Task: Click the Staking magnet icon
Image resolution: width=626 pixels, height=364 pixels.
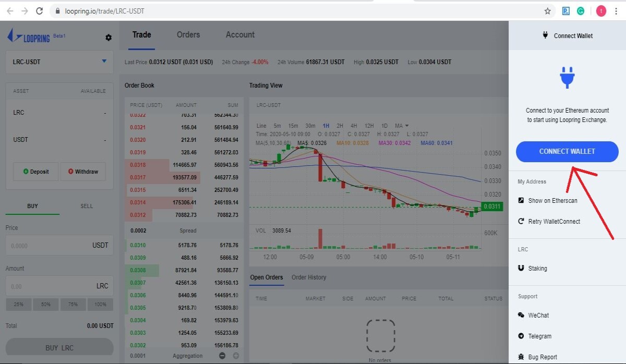Action: 521,268
